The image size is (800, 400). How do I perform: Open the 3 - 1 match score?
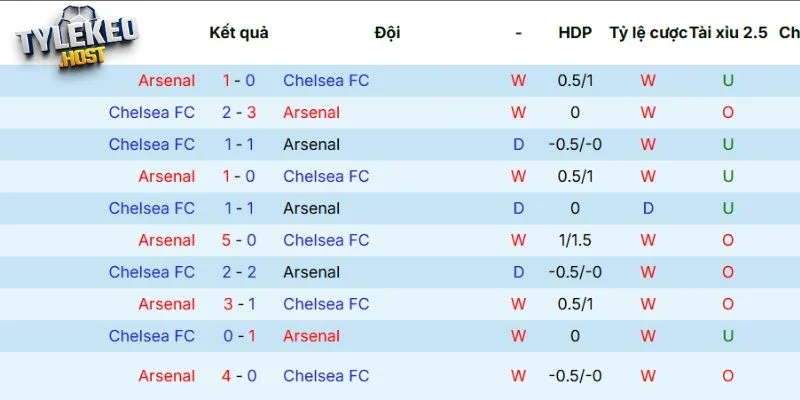[x=239, y=304]
